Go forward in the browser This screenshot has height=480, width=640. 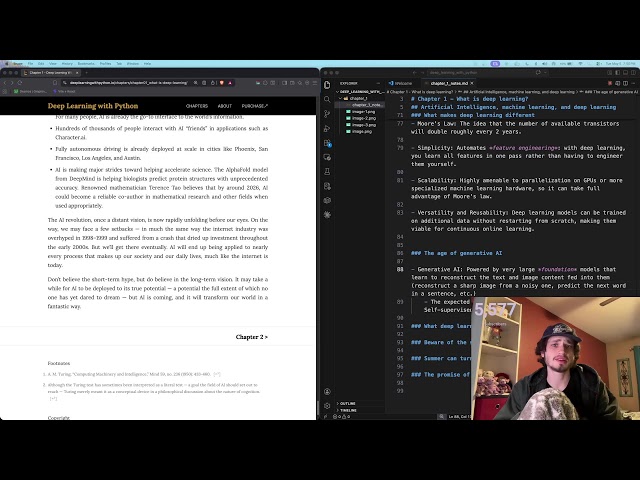[12, 83]
